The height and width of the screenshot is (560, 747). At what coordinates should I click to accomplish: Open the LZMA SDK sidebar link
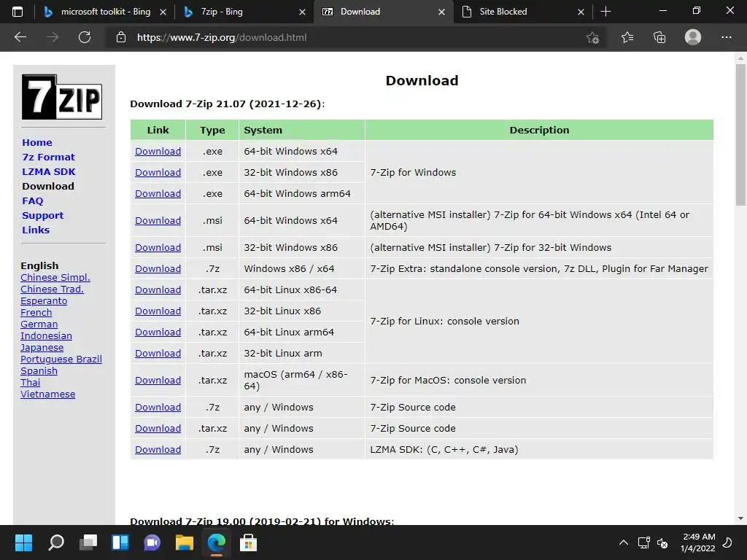[49, 171]
